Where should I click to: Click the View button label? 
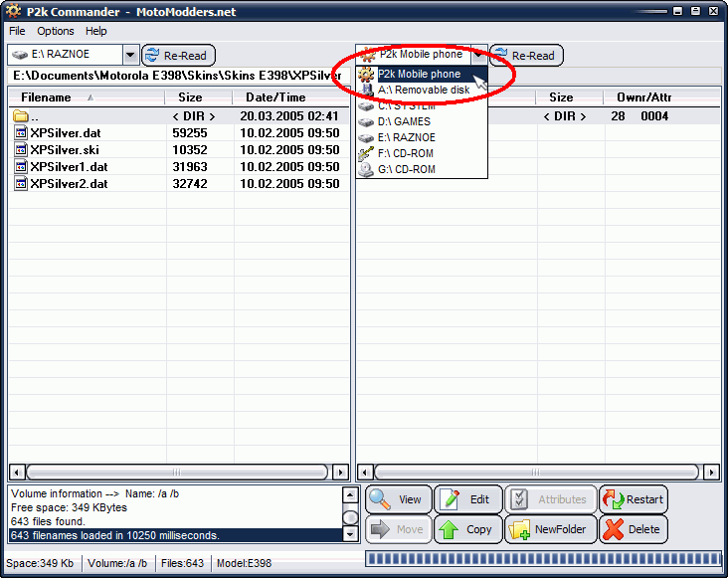pos(410,499)
